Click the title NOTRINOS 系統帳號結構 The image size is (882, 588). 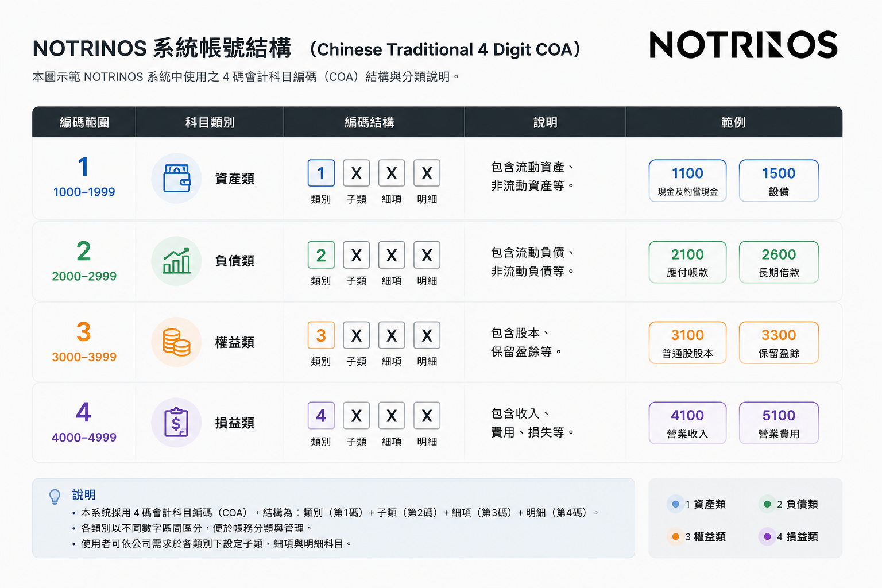(162, 48)
